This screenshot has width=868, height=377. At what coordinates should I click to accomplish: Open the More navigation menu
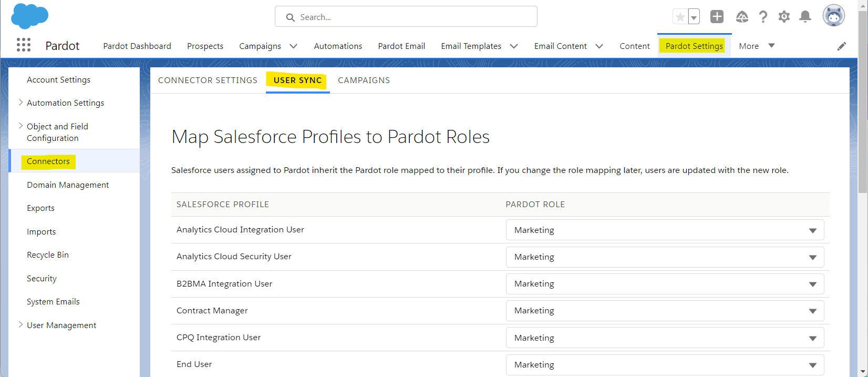[x=757, y=46]
